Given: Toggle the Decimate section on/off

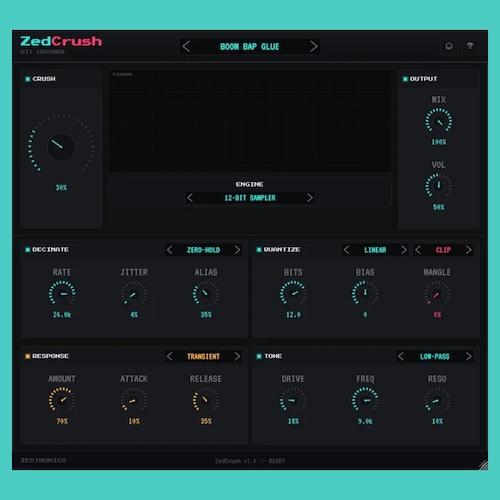Looking at the screenshot, I should (28, 250).
